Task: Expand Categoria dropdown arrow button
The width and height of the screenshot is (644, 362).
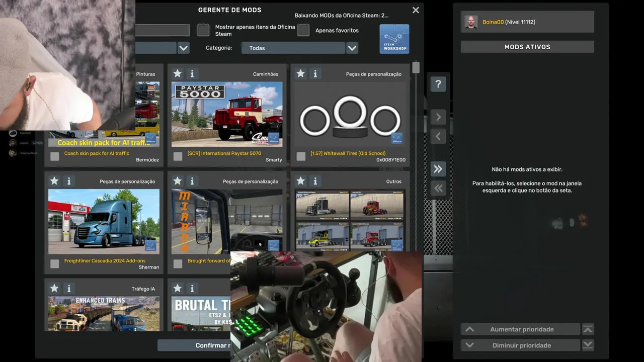Action: 352,48
